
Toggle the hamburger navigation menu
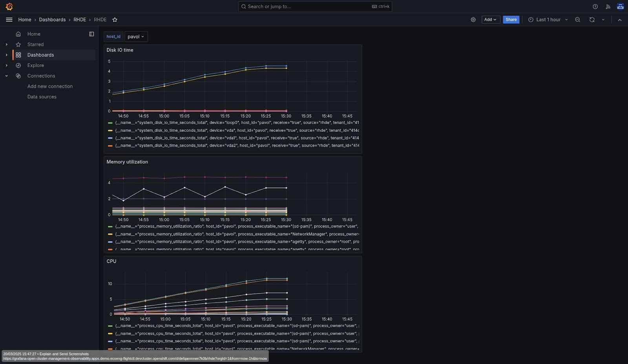tap(9, 20)
